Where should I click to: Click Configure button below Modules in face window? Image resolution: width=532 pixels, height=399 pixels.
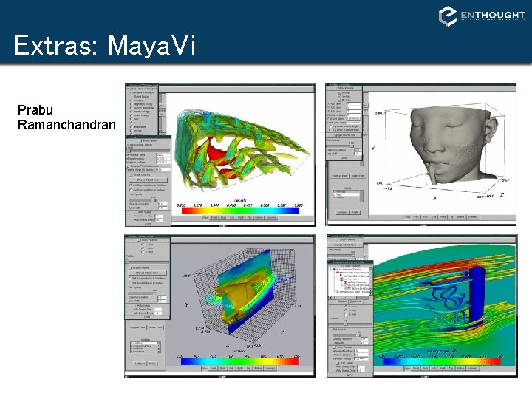click(342, 212)
